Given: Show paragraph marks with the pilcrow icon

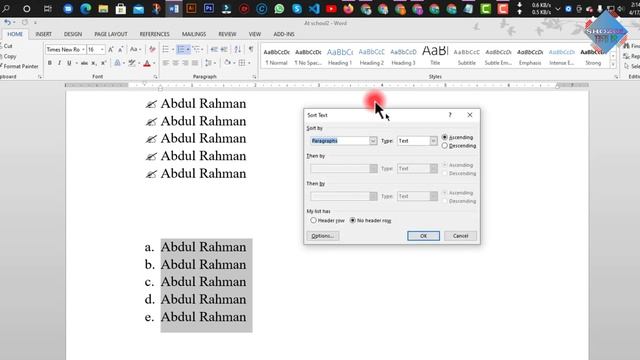Looking at the screenshot, I should 251,49.
